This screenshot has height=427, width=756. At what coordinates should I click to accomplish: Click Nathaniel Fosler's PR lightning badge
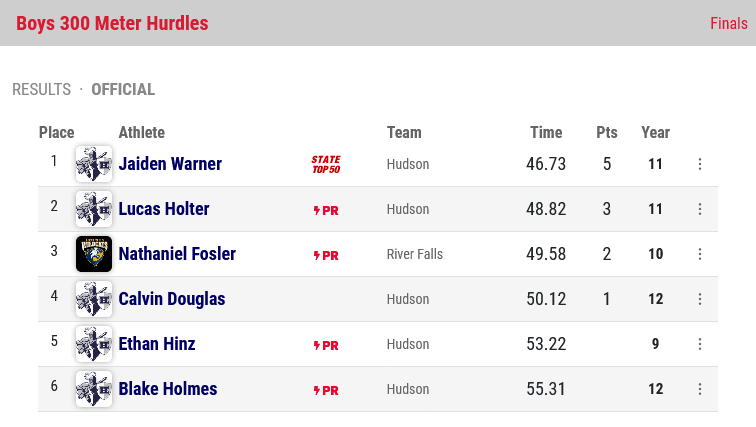point(326,255)
